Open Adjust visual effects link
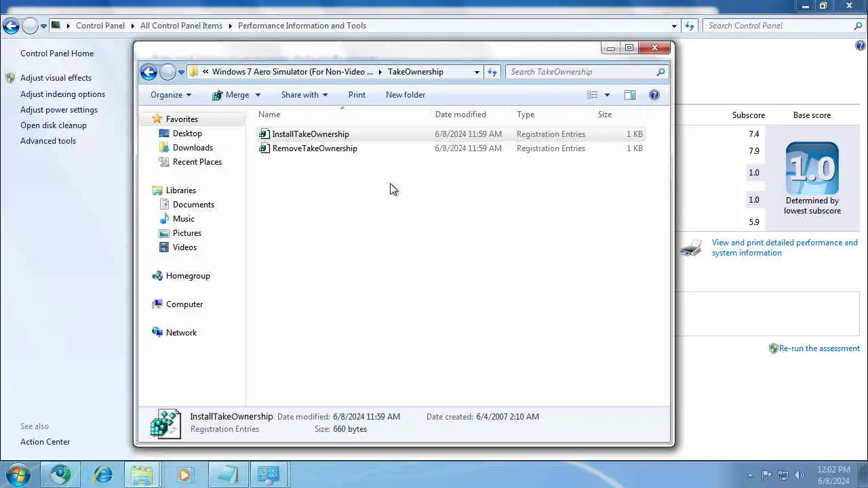 point(56,78)
